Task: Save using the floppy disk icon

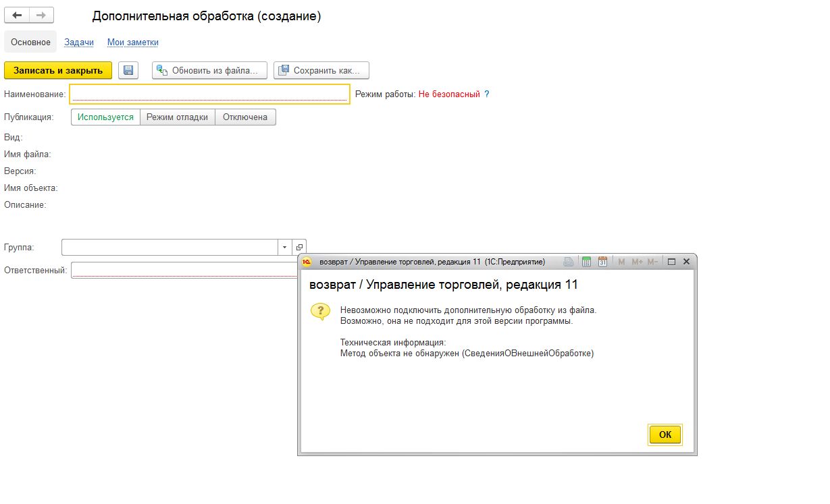Action: pos(128,70)
